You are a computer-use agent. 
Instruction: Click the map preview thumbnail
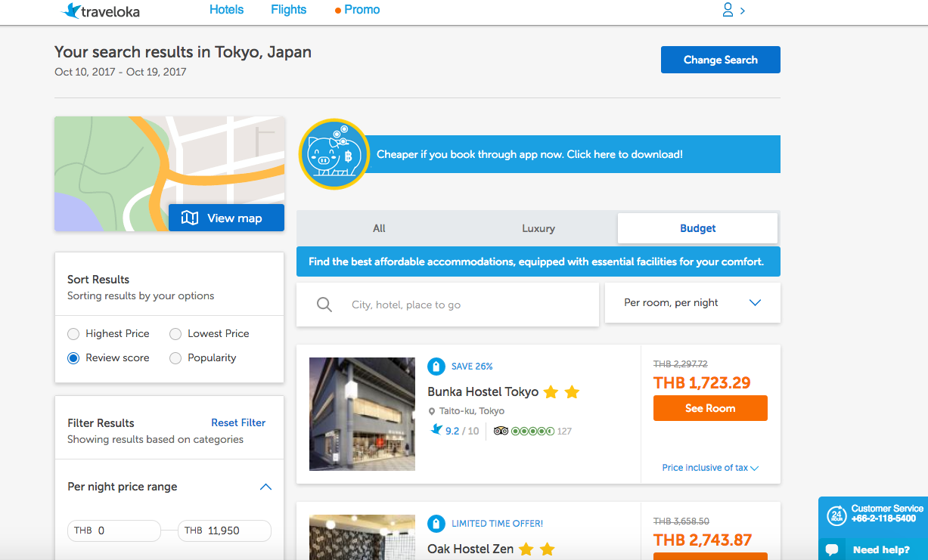tap(169, 174)
